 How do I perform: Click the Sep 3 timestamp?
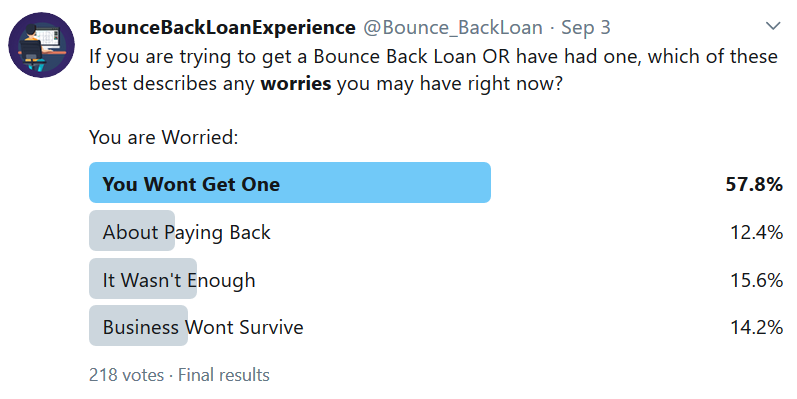[x=585, y=27]
